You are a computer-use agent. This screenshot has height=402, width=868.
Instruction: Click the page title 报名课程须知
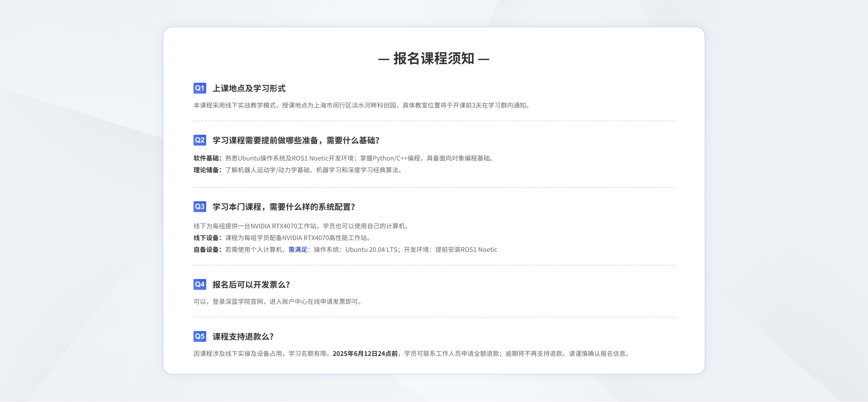tap(434, 58)
